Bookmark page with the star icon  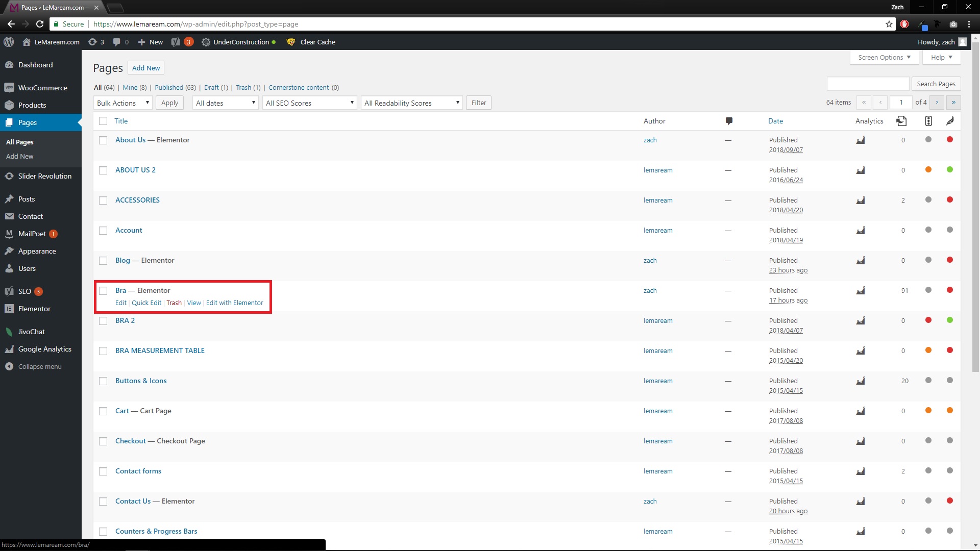coord(889,24)
